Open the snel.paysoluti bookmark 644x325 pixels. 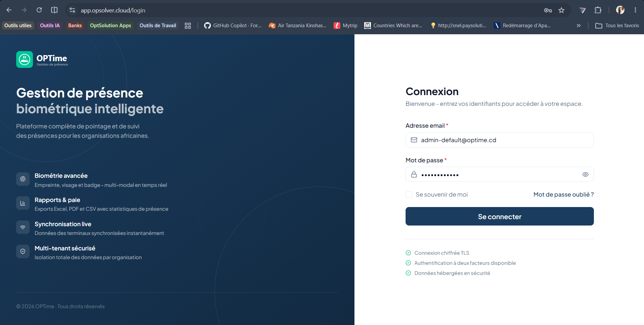click(x=458, y=26)
